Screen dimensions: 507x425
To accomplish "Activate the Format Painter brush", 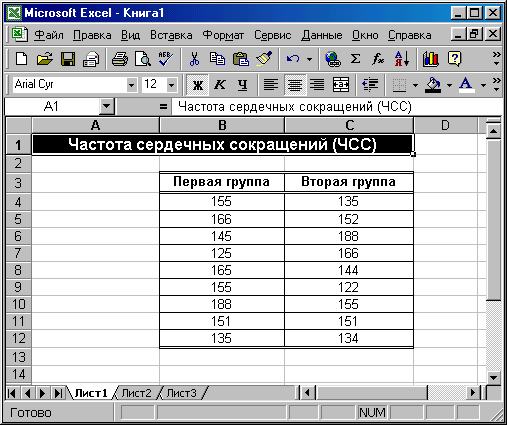I will point(264,59).
